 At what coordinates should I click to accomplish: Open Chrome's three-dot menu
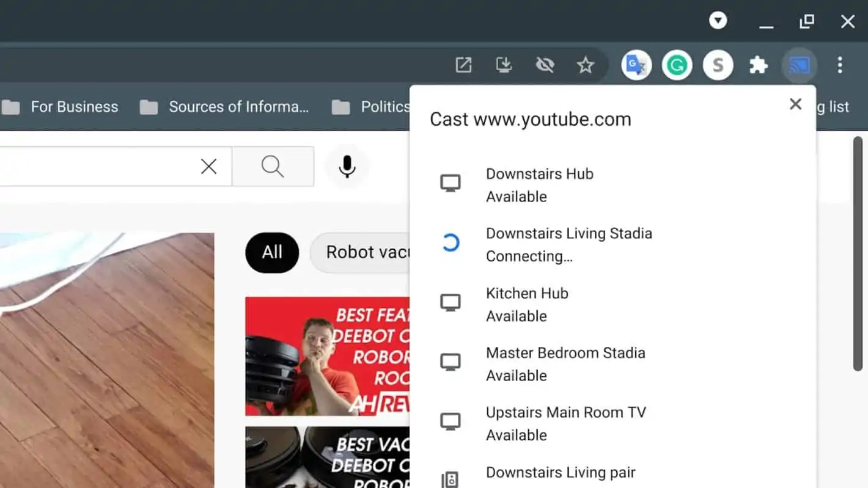pyautogui.click(x=840, y=65)
